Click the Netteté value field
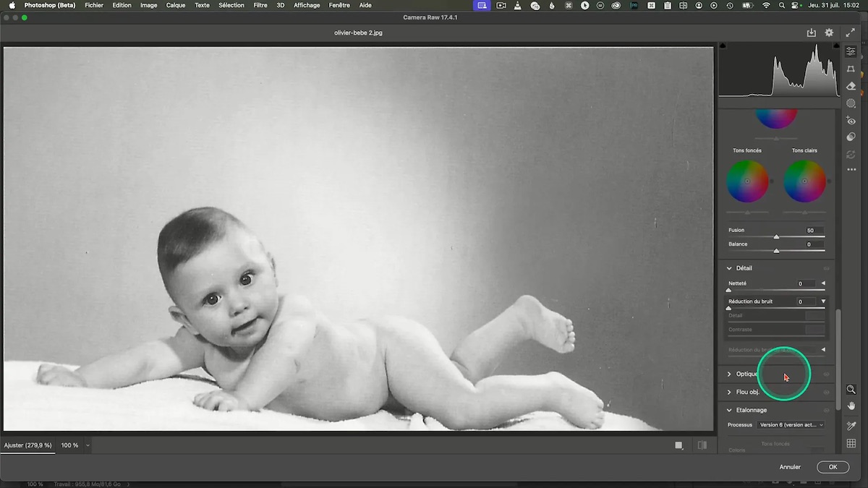The height and width of the screenshot is (488, 868). pos(806,283)
